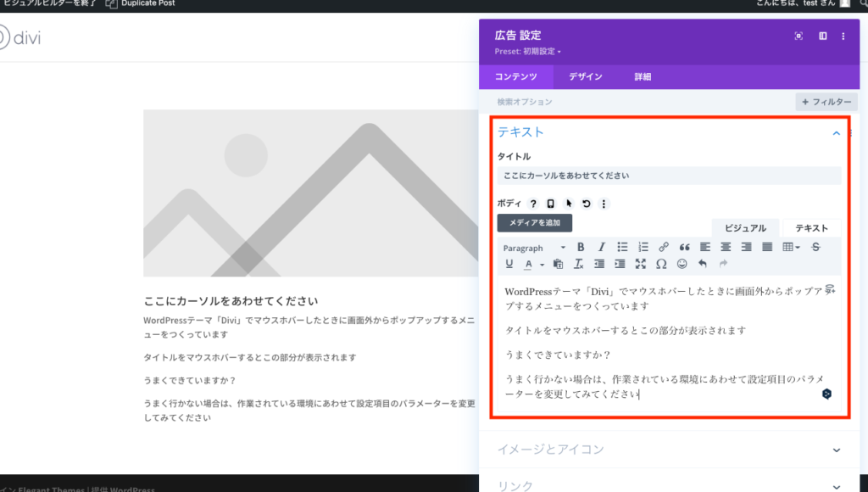This screenshot has height=492, width=868.
Task: Insert a link in the body text
Action: click(664, 248)
